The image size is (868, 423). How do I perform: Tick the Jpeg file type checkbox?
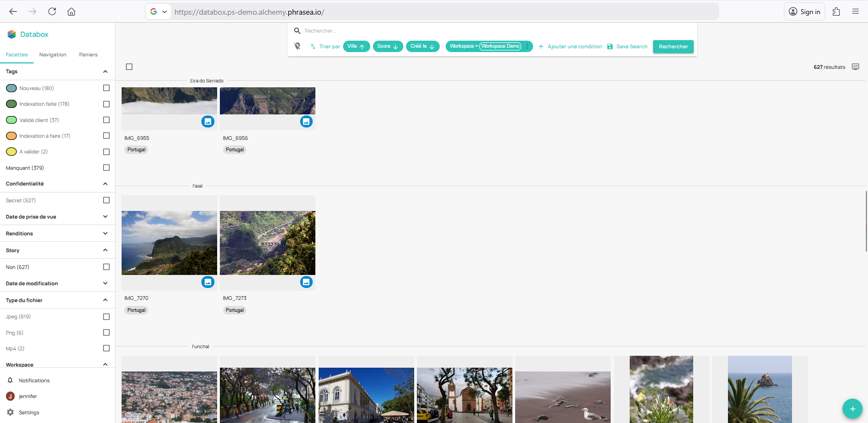(106, 317)
